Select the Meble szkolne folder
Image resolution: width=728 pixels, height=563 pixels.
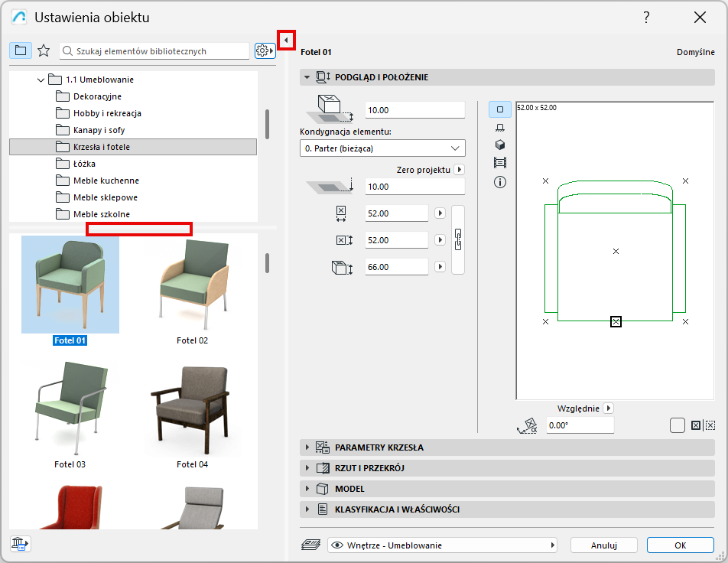point(101,214)
